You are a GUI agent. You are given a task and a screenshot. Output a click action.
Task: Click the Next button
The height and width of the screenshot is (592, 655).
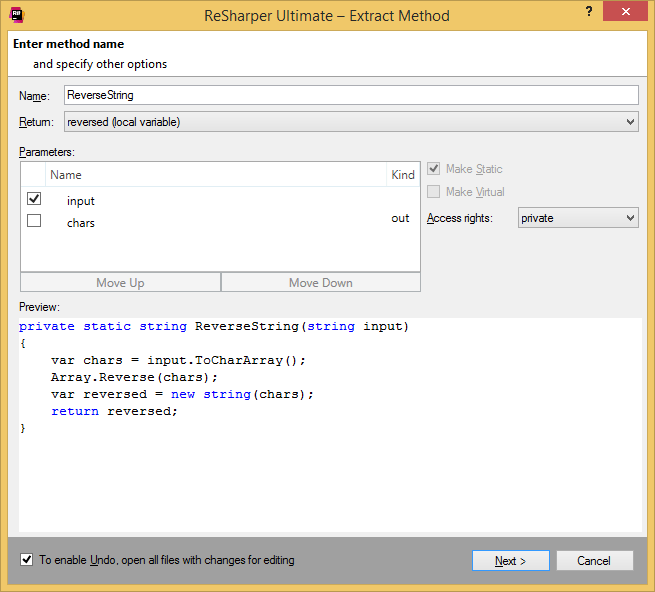510,561
